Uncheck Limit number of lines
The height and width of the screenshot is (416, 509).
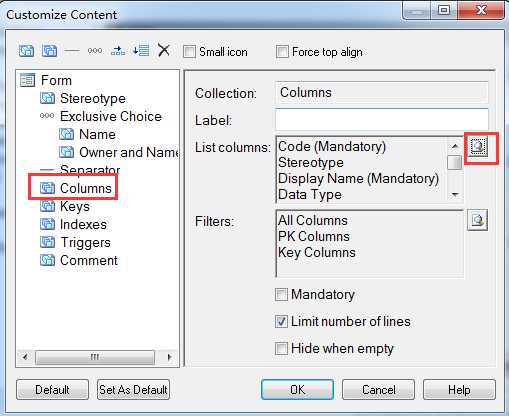[x=281, y=322]
